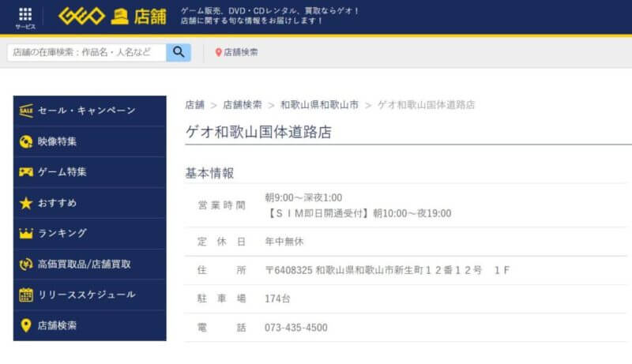Image resolution: width=632 pixels, height=364 pixels.
Task: Click the サービス label under grid icon
Action: click(25, 27)
